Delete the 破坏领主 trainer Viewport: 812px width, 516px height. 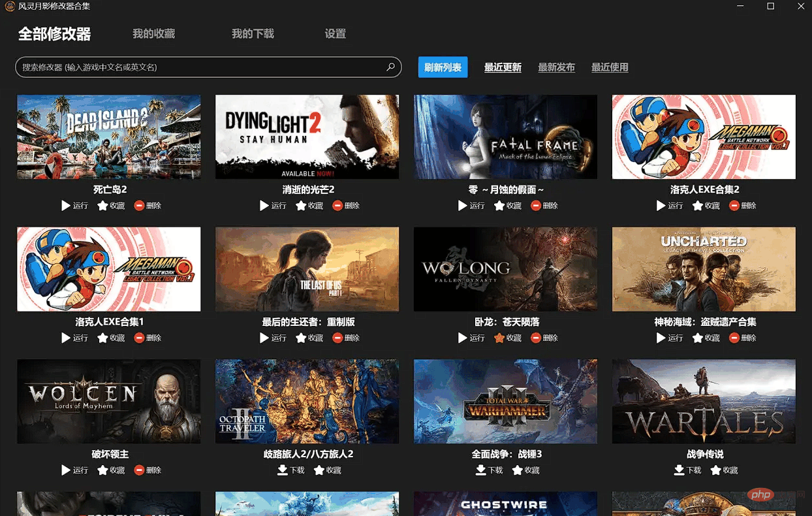point(148,470)
